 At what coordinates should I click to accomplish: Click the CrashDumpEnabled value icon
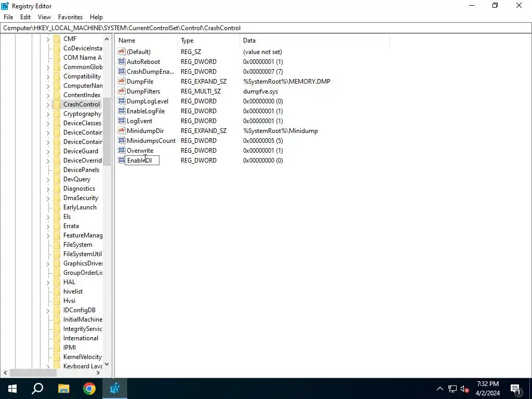pyautogui.click(x=122, y=71)
